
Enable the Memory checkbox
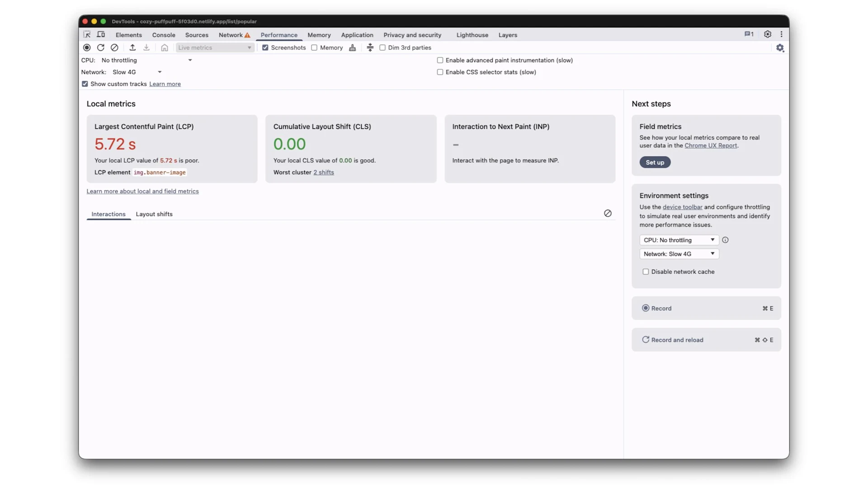click(x=314, y=47)
